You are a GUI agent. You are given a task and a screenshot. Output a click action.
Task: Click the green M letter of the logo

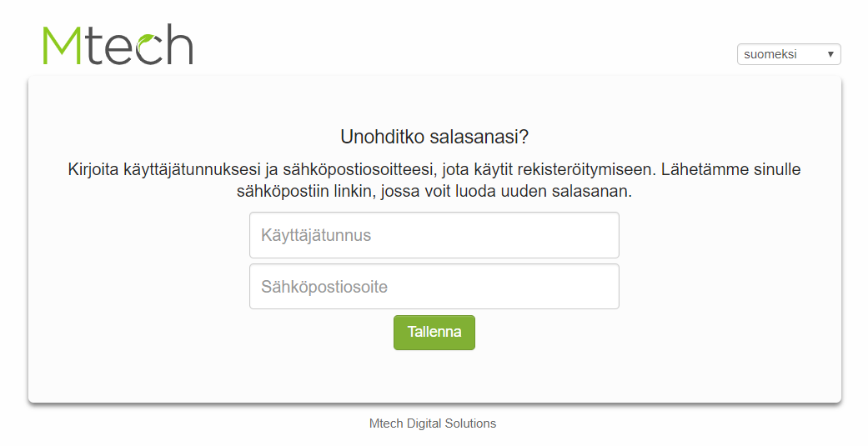tap(62, 46)
